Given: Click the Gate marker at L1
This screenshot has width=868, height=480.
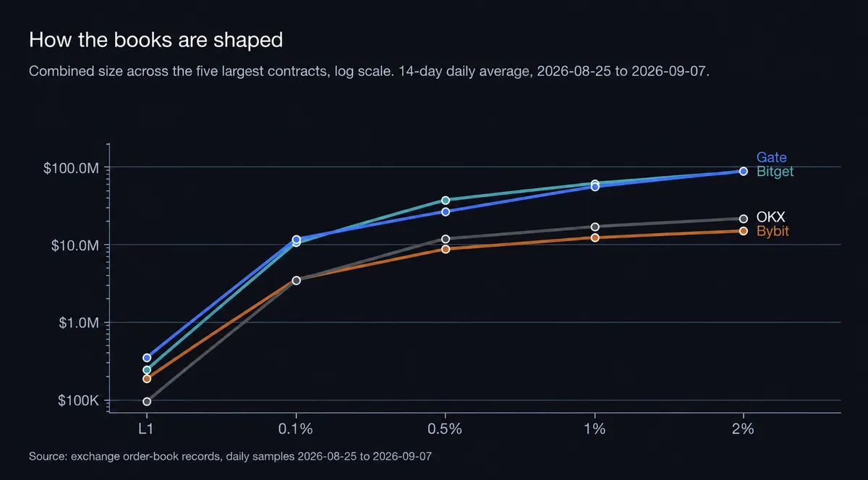Looking at the screenshot, I should (147, 358).
